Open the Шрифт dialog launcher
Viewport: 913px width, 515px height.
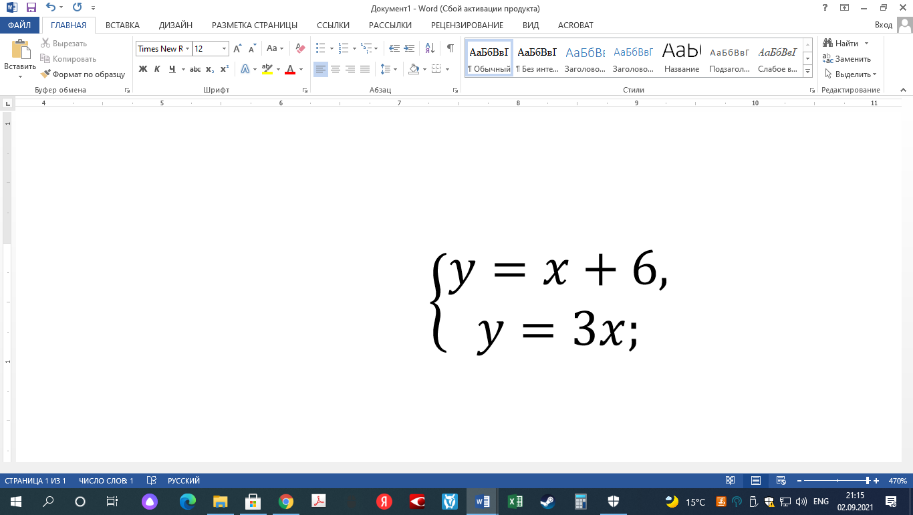point(305,90)
